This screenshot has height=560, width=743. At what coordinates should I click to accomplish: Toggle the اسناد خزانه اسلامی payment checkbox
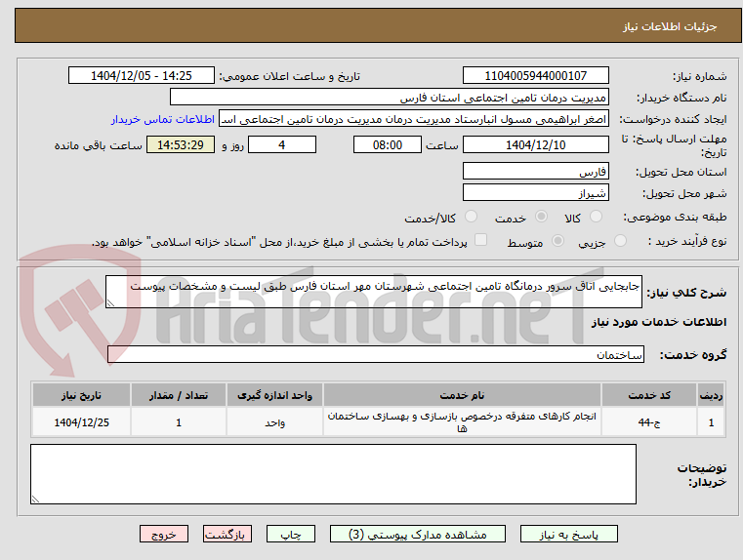coord(480,240)
